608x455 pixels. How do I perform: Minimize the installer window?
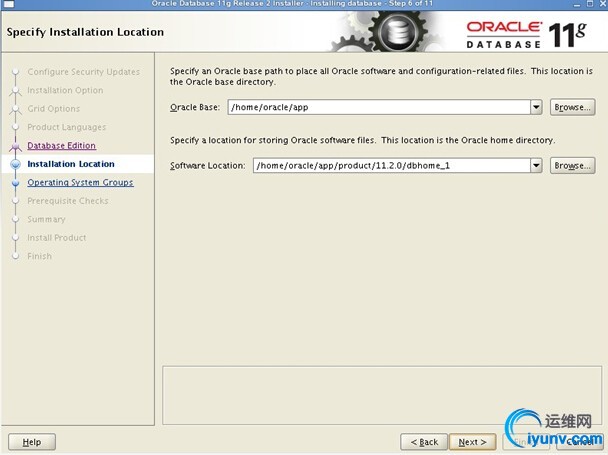click(577, 4)
